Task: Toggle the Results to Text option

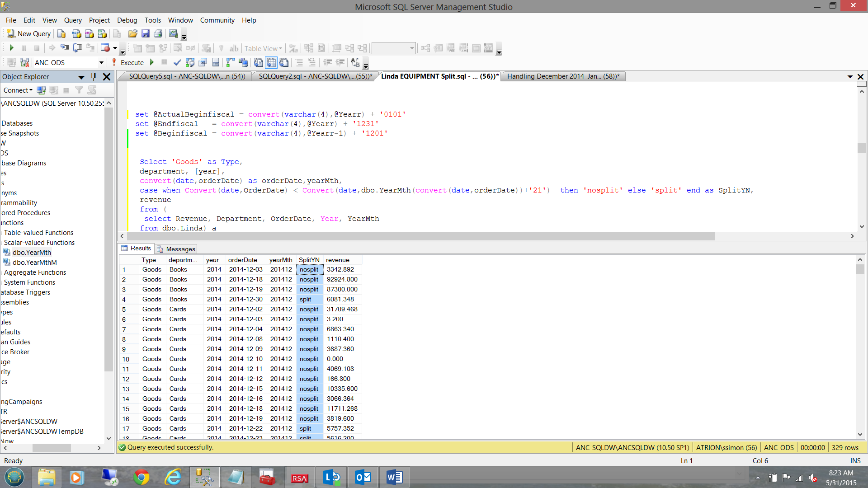Action: [259, 62]
